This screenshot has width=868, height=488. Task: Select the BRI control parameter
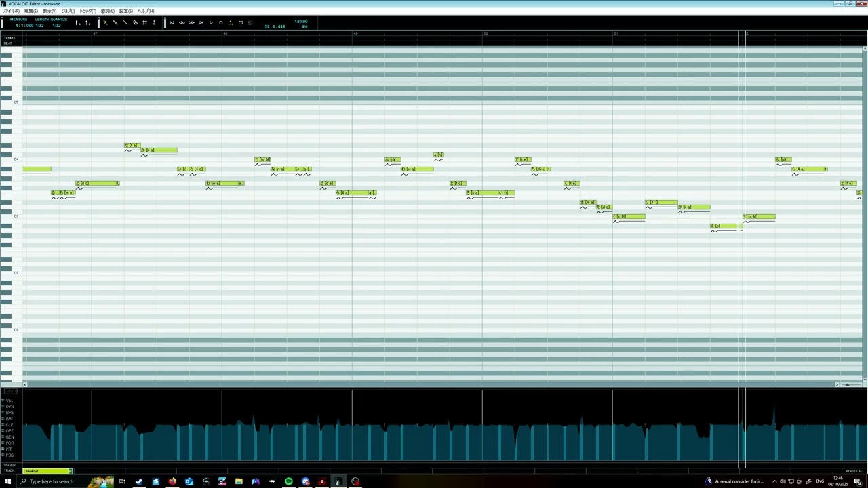pyautogui.click(x=9, y=419)
